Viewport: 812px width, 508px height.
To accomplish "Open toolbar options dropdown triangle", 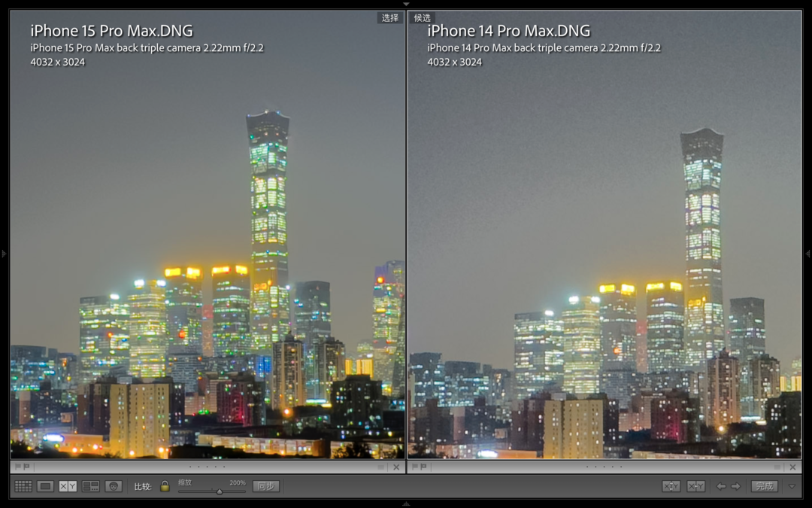I will (792, 486).
